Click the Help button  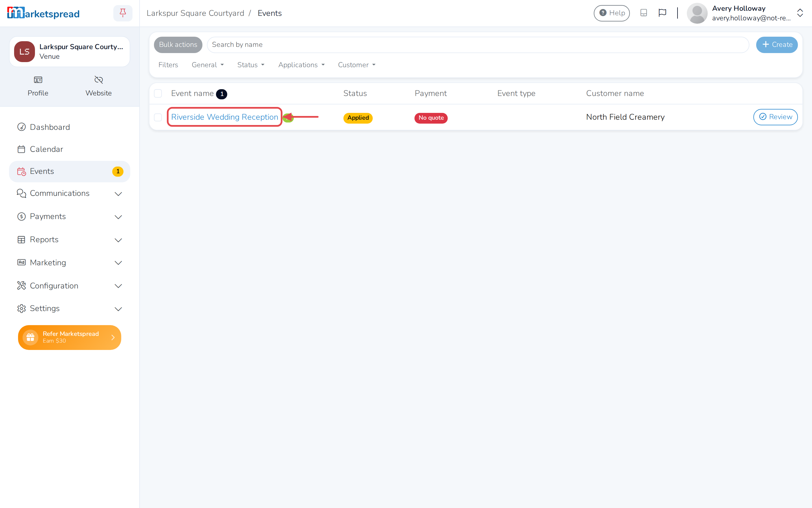tap(612, 13)
